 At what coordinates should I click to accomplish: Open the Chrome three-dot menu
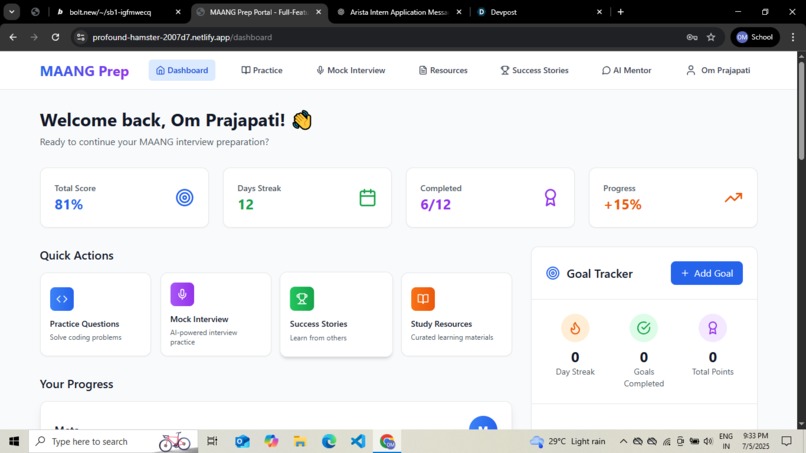[x=793, y=37]
